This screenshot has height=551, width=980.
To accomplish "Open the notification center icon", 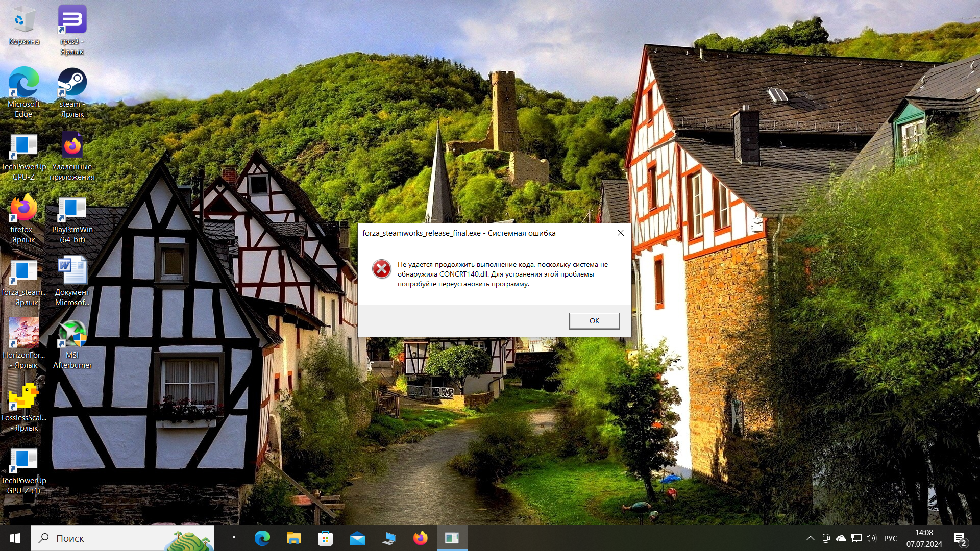I will [960, 539].
